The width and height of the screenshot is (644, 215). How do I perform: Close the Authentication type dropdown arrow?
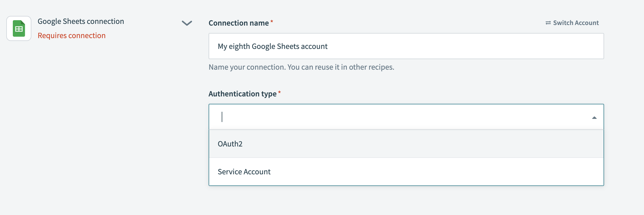pyautogui.click(x=594, y=117)
